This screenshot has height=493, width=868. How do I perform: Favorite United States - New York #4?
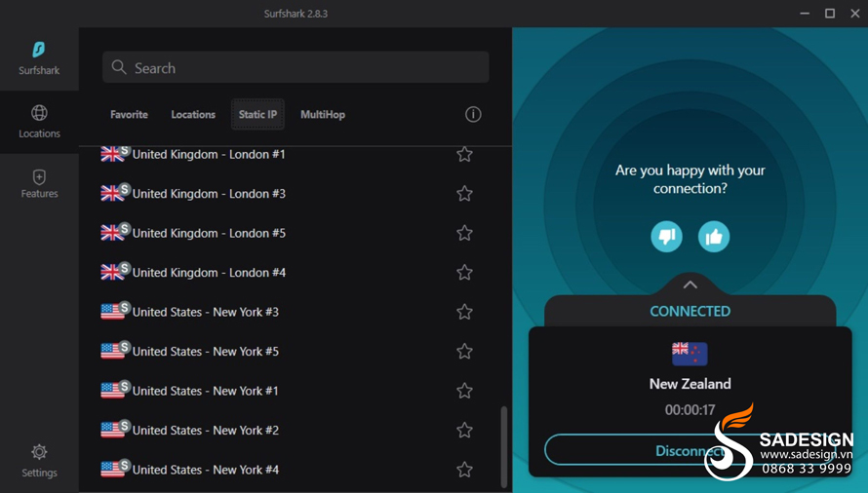464,470
